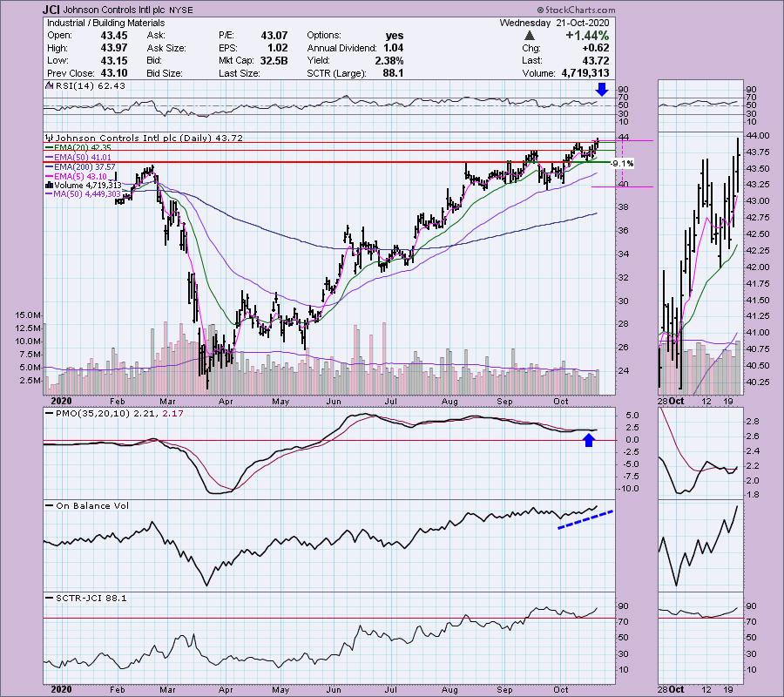Click the Prev Close value 43.10
The image size is (784, 697).
click(x=114, y=73)
